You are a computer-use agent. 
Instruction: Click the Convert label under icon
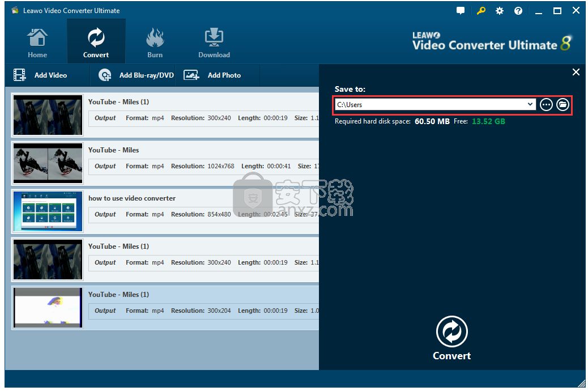[x=452, y=356]
